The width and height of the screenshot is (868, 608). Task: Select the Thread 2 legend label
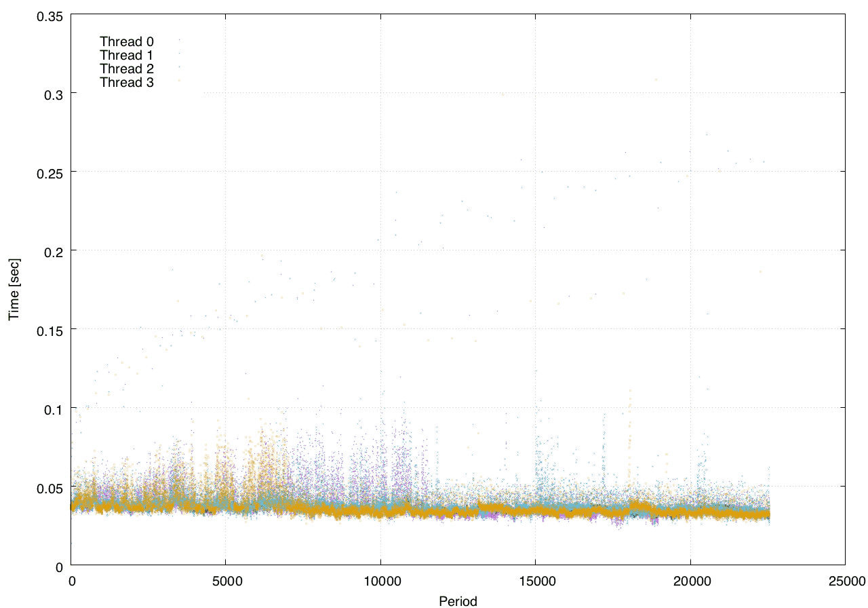[x=127, y=69]
